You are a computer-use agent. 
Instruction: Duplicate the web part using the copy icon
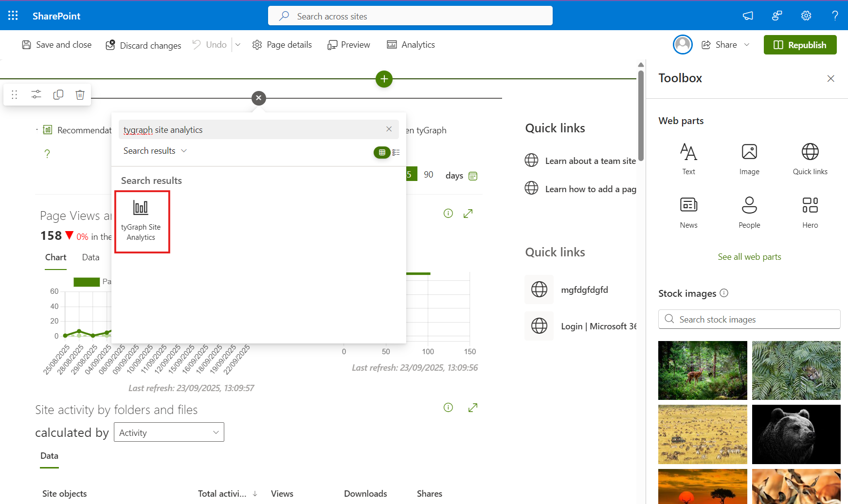[58, 94]
